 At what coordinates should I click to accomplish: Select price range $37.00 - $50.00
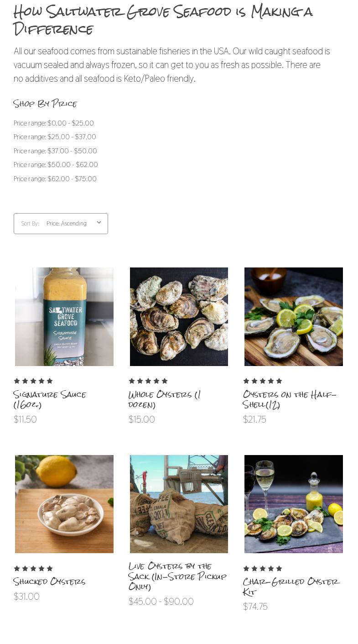click(55, 151)
